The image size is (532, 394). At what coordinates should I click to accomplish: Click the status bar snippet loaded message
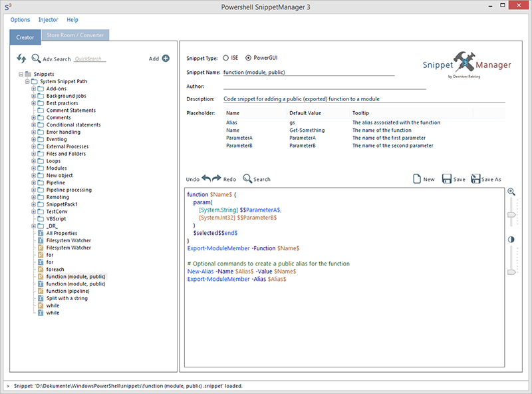click(x=128, y=386)
